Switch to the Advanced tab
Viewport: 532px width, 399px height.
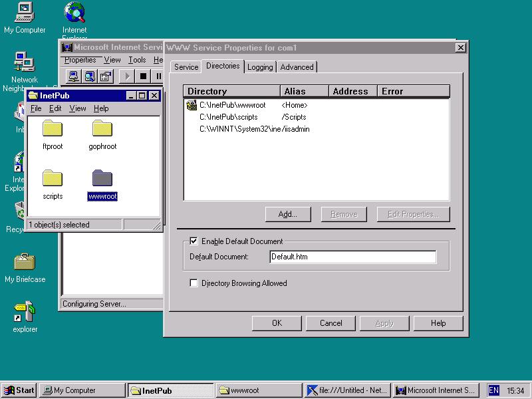297,67
